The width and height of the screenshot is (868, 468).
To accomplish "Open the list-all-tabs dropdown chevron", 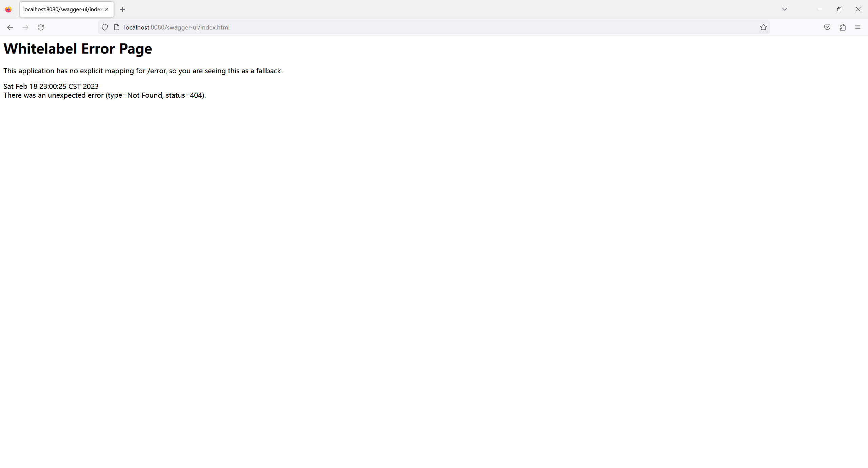I will tap(784, 9).
